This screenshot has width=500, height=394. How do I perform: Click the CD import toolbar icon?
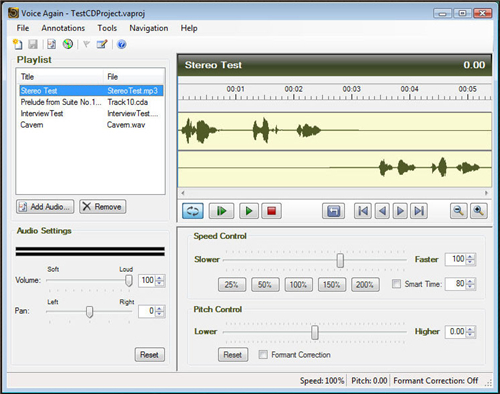coord(68,44)
